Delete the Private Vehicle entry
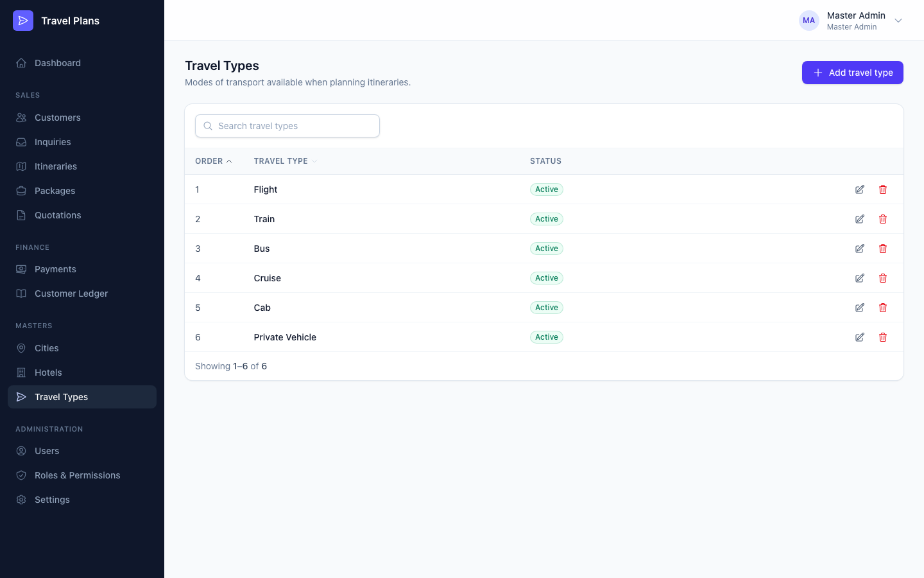The image size is (924, 578). pos(883,337)
